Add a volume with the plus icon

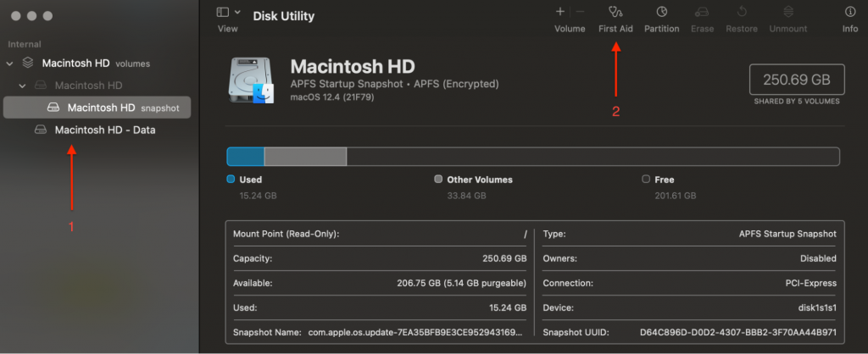pos(560,12)
